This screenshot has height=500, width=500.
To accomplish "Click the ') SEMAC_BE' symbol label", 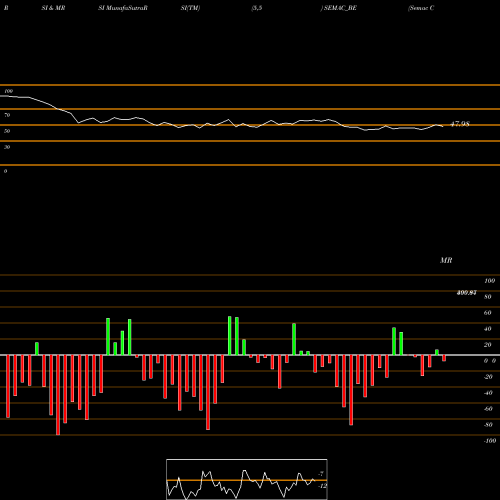I will tap(339, 8).
